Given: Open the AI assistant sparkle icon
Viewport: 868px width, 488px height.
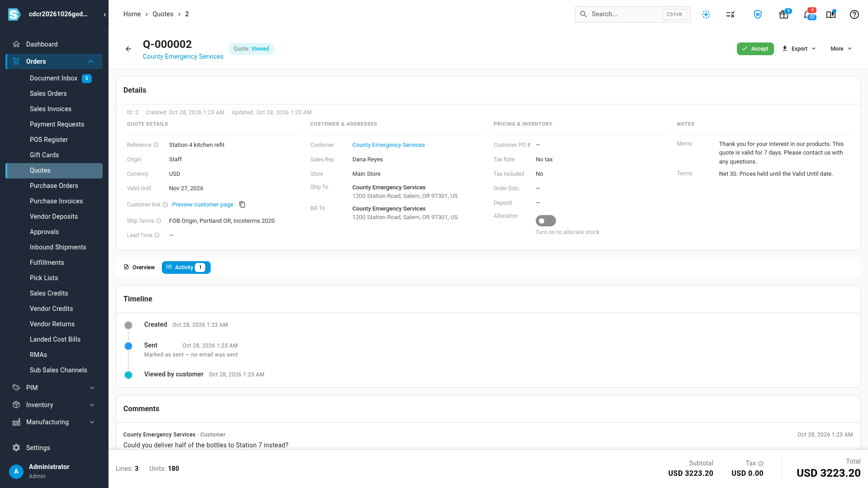Looking at the screenshot, I should 706,14.
